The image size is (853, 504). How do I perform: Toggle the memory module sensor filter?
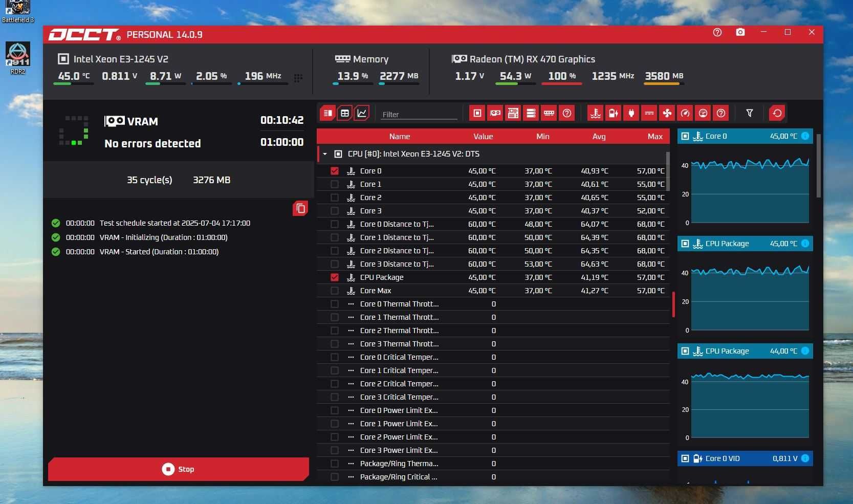[549, 113]
